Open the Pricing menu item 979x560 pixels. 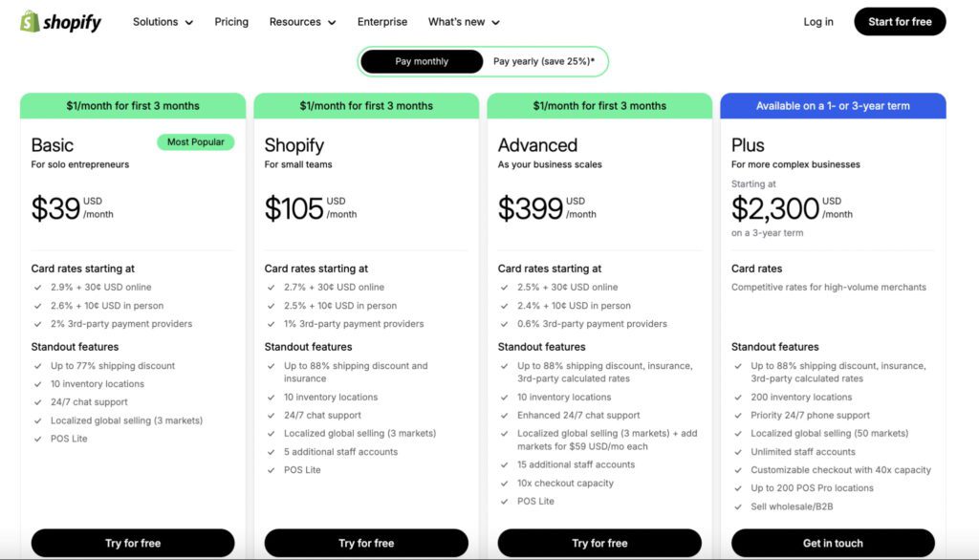point(231,22)
